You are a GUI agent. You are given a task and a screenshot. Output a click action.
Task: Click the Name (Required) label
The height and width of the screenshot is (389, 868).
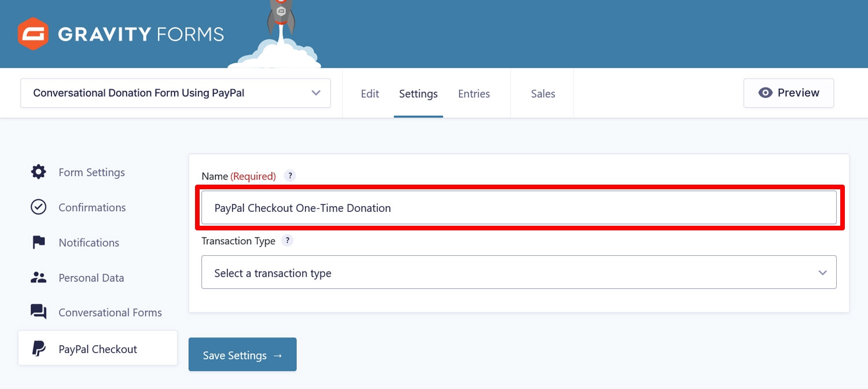[238, 176]
